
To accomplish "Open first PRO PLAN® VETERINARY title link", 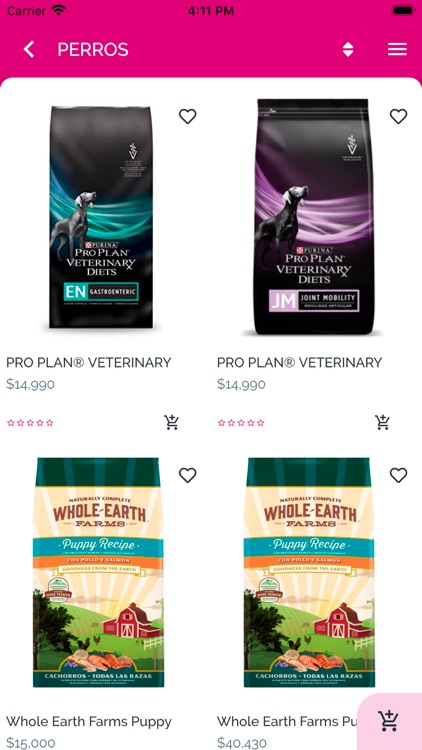I will tap(89, 363).
